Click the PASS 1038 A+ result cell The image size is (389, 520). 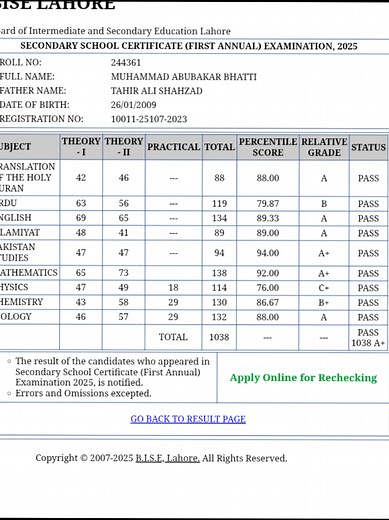click(368, 337)
